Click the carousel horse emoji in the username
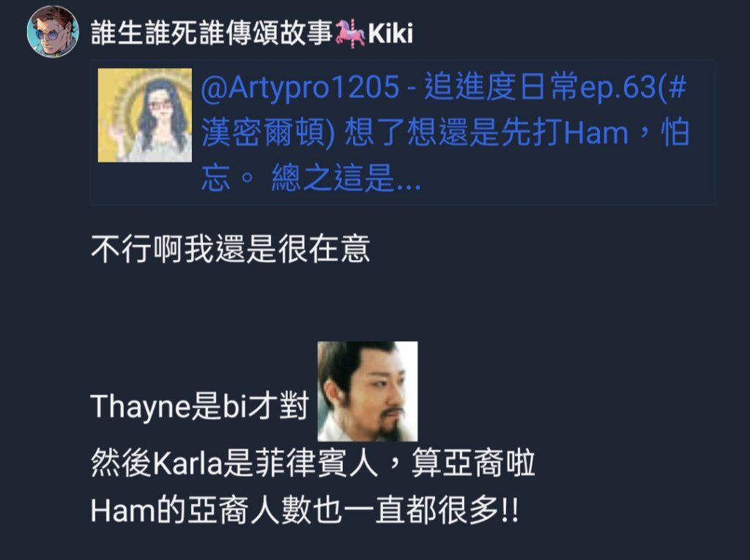This screenshot has width=750, height=560. coord(349,34)
